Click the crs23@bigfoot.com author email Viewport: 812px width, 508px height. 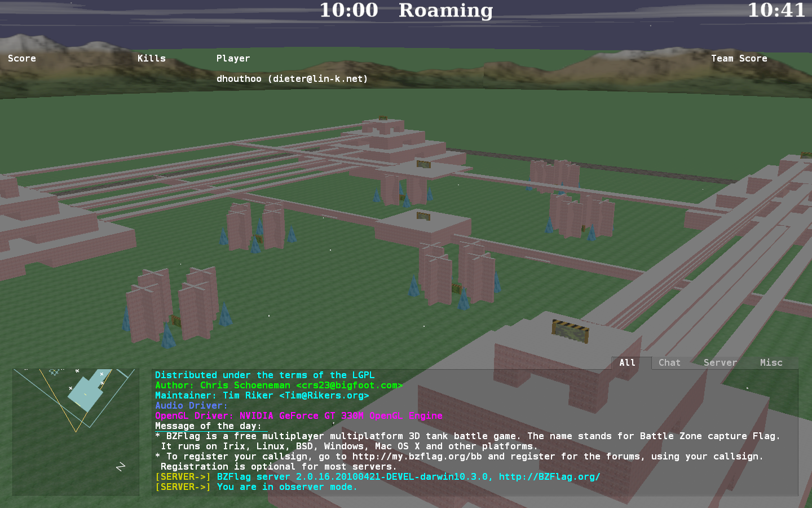tap(349, 386)
